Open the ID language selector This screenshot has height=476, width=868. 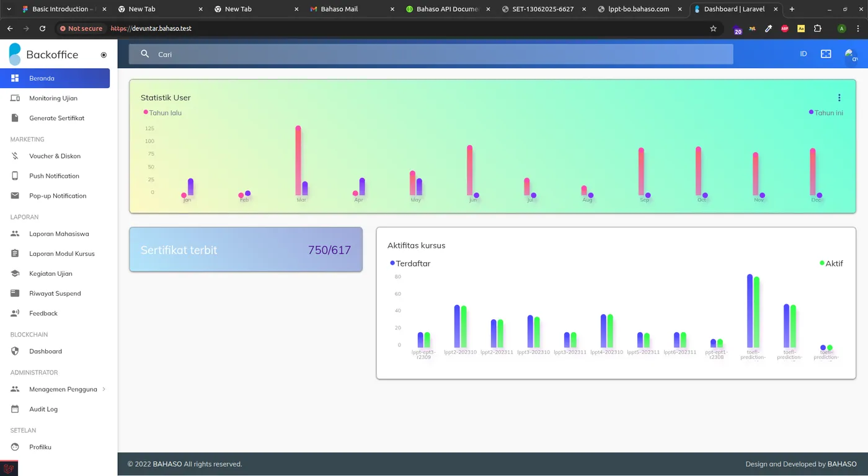point(803,54)
